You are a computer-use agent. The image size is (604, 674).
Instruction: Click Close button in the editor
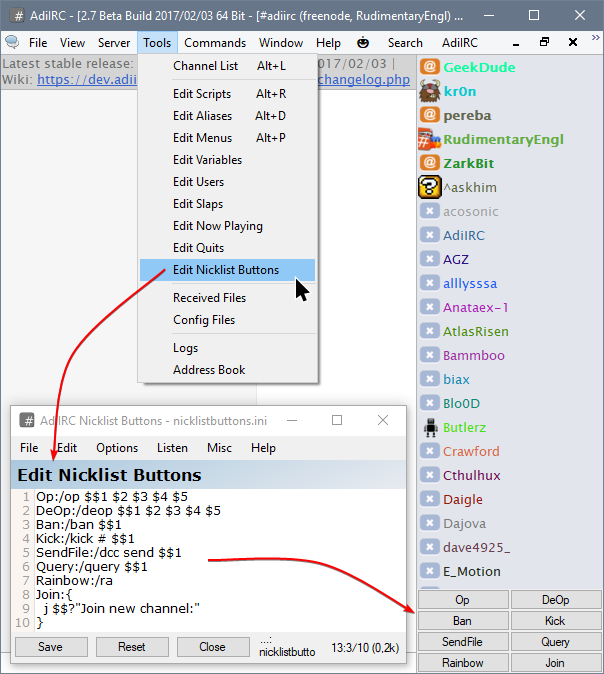(x=213, y=647)
